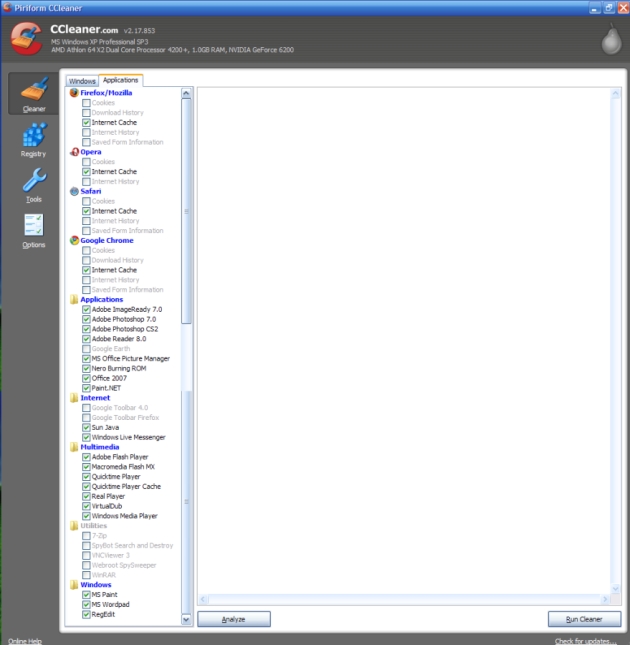Enable the 7-Zip checkbox
The image size is (630, 645).
click(86, 536)
